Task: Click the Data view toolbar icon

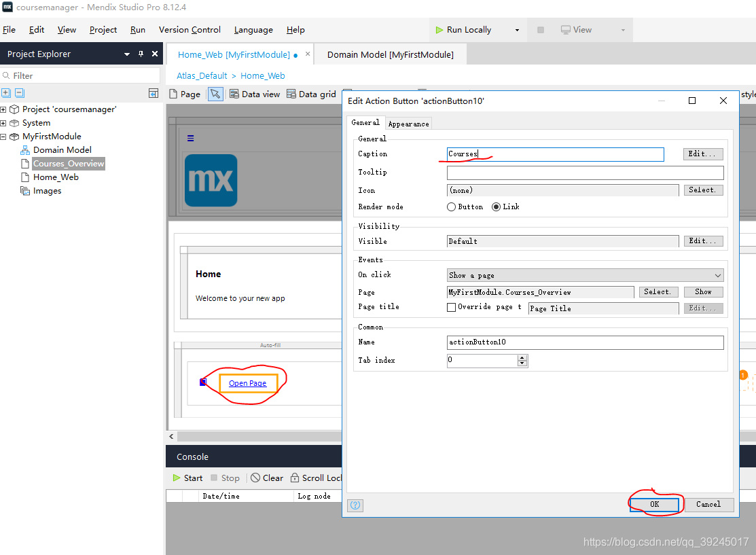Action: point(234,94)
